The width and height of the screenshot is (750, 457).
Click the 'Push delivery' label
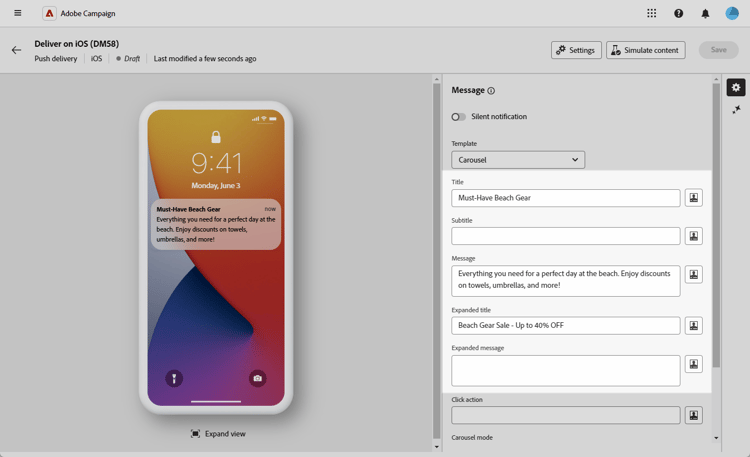55,58
